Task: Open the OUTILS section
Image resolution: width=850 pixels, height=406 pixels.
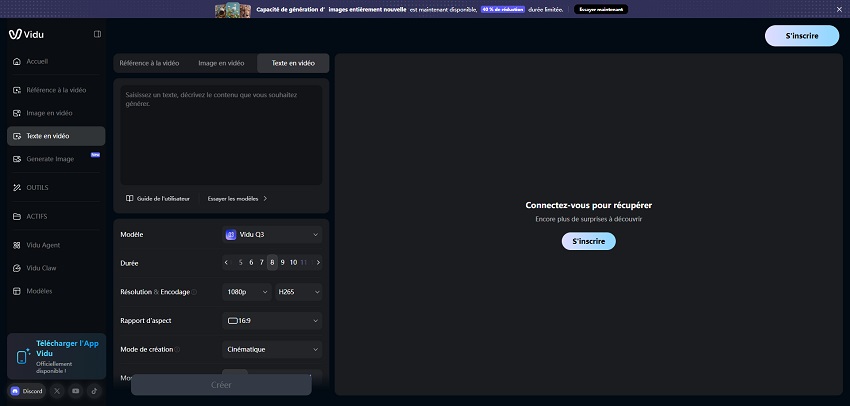Action: (56, 188)
